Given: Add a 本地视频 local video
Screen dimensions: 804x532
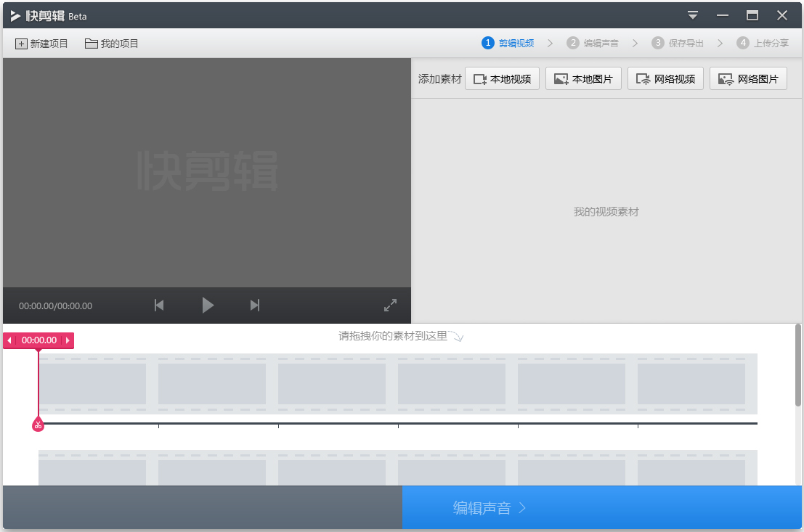Looking at the screenshot, I should coord(502,79).
